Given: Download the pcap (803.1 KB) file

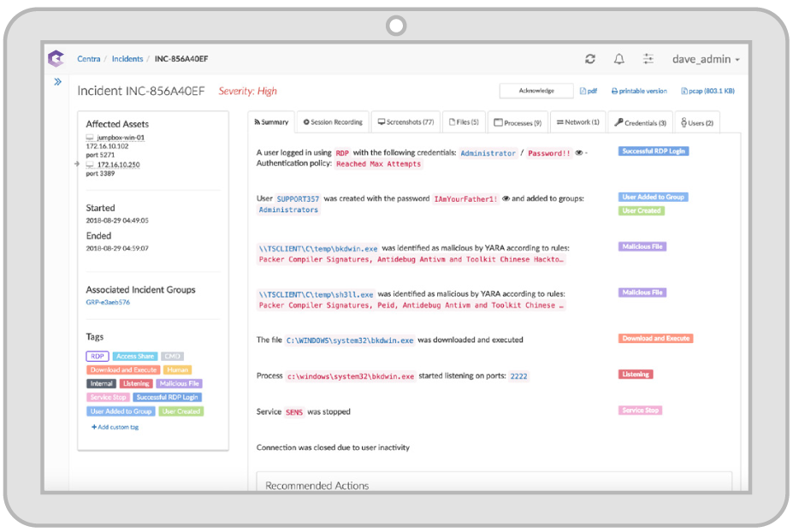Looking at the screenshot, I should tap(707, 91).
